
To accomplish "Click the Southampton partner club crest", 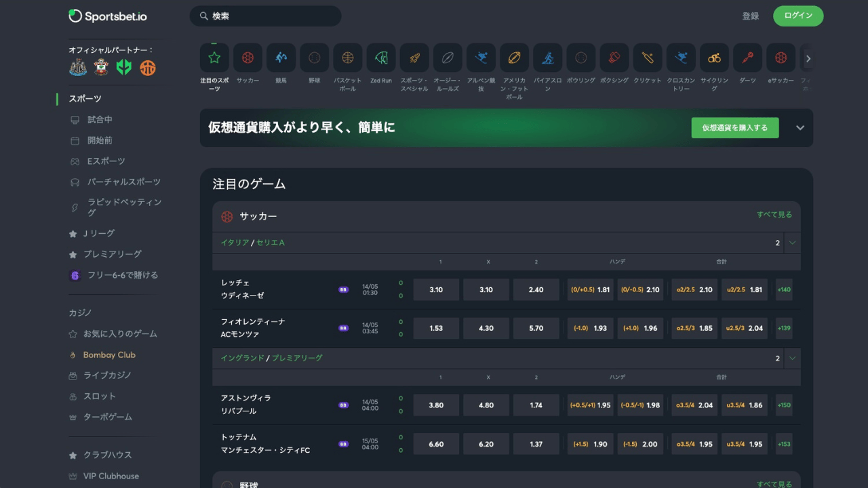I will point(101,67).
